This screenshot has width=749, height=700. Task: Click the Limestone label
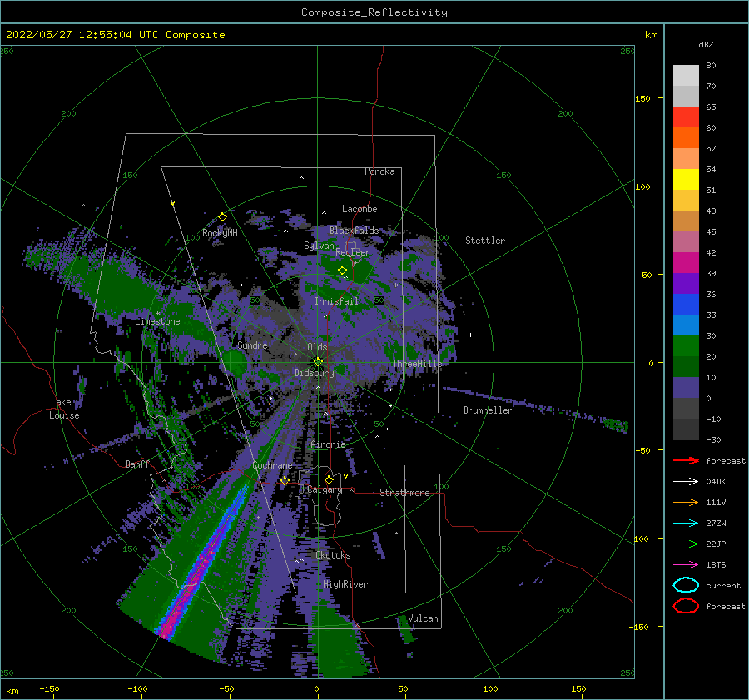coord(157,321)
